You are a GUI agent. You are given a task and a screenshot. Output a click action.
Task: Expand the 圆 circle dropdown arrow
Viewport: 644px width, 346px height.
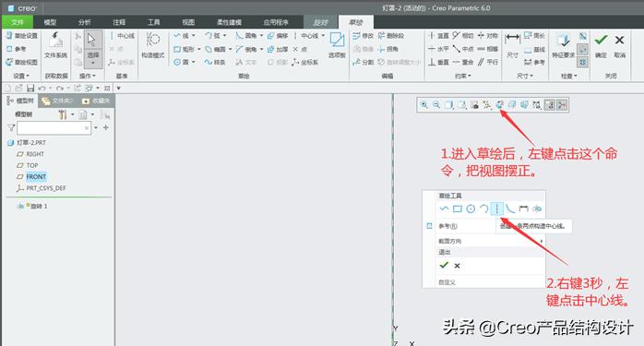click(194, 62)
